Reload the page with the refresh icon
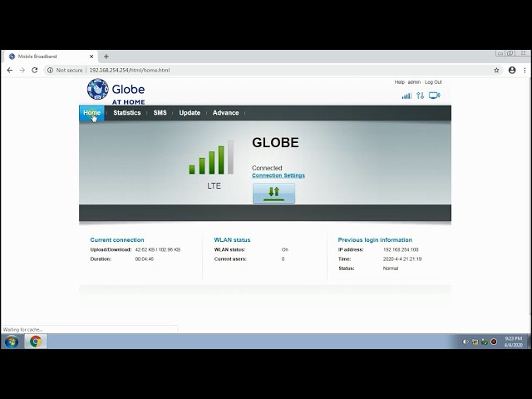This screenshot has height=399, width=532. click(x=35, y=70)
